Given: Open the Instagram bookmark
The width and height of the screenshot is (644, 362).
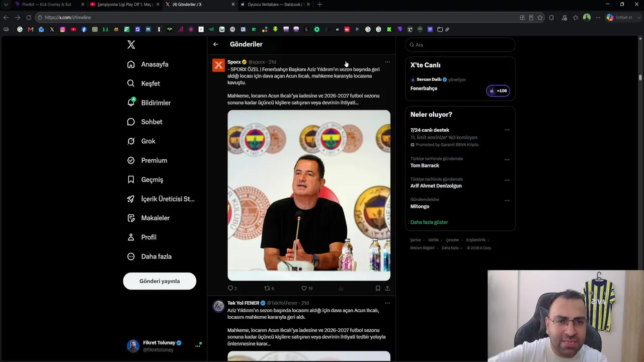Looking at the screenshot, I should tap(62, 30).
